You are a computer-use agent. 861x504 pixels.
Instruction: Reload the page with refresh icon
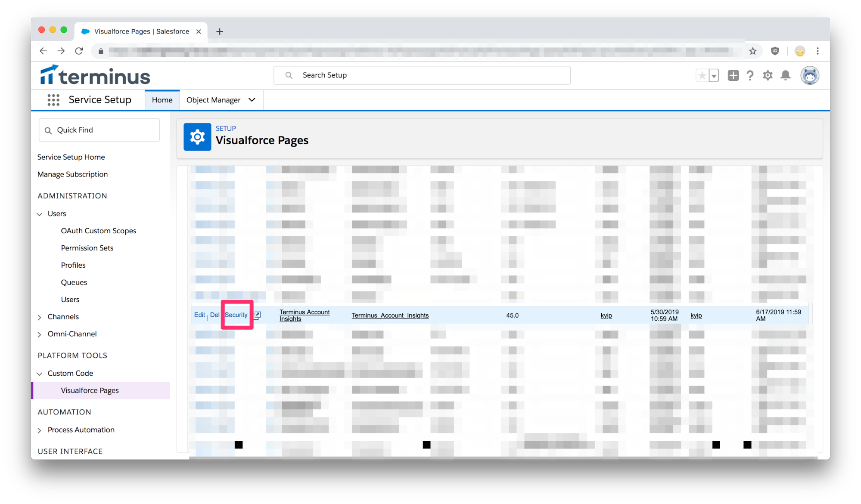pos(79,51)
